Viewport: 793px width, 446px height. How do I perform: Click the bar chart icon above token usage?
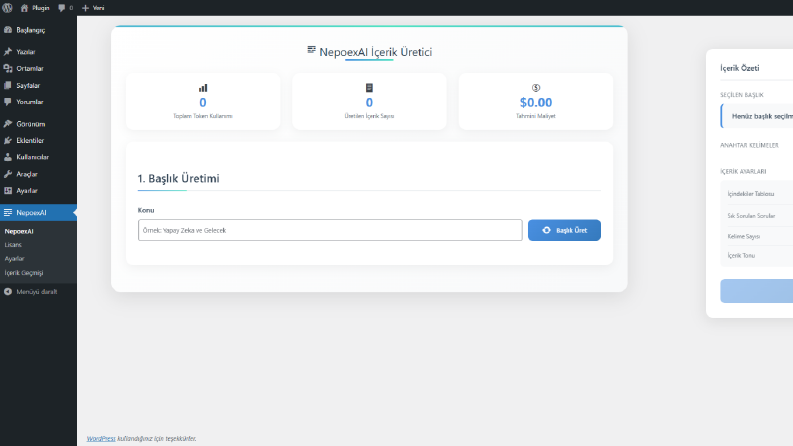[x=203, y=87]
